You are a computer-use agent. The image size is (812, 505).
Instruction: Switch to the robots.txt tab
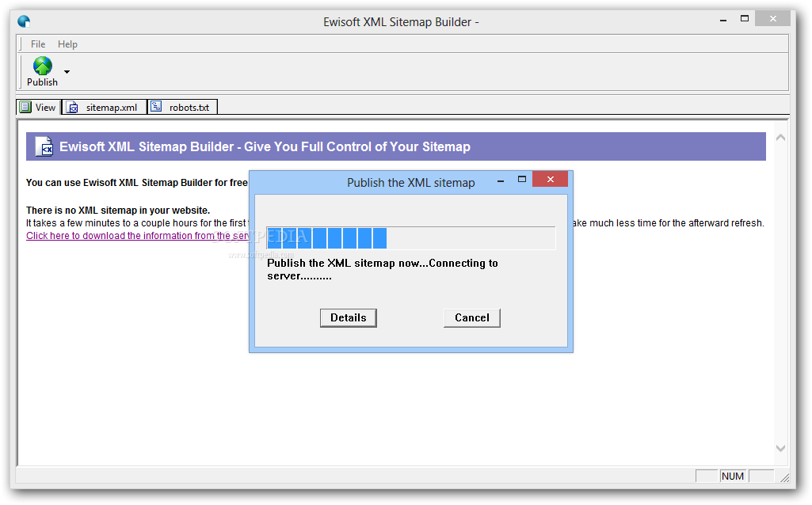point(182,107)
